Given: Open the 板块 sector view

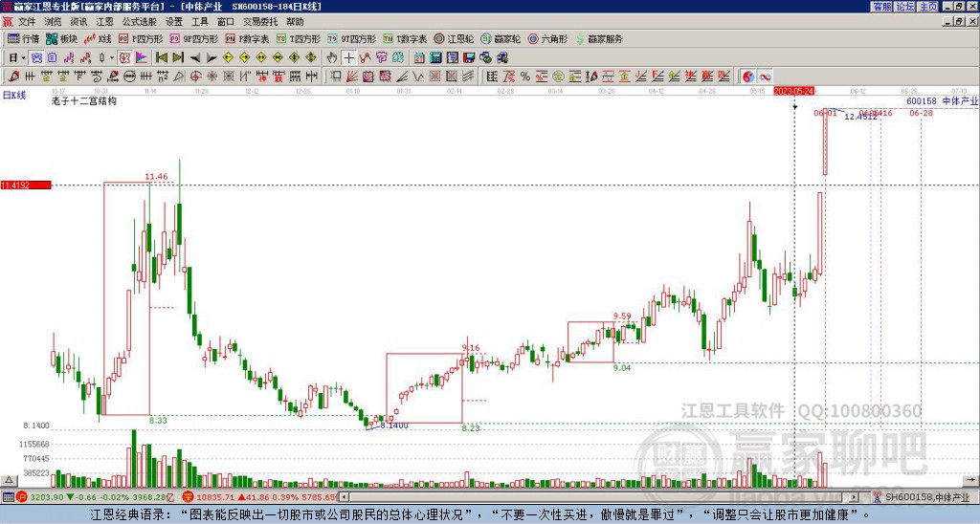Looking at the screenshot, I should coord(62,38).
